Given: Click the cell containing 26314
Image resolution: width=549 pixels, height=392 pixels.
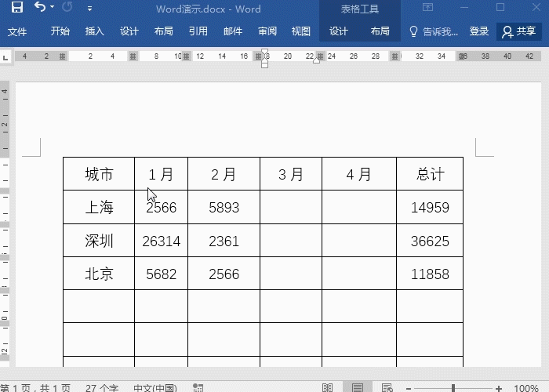Looking at the screenshot, I should pyautogui.click(x=161, y=241).
